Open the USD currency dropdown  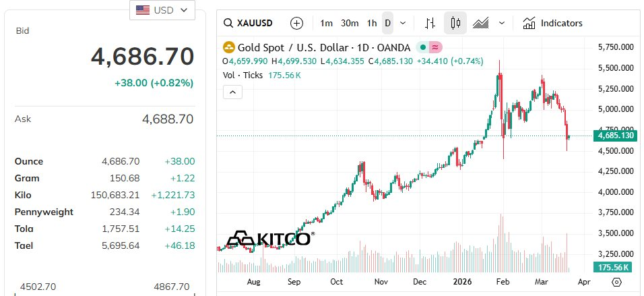click(162, 10)
